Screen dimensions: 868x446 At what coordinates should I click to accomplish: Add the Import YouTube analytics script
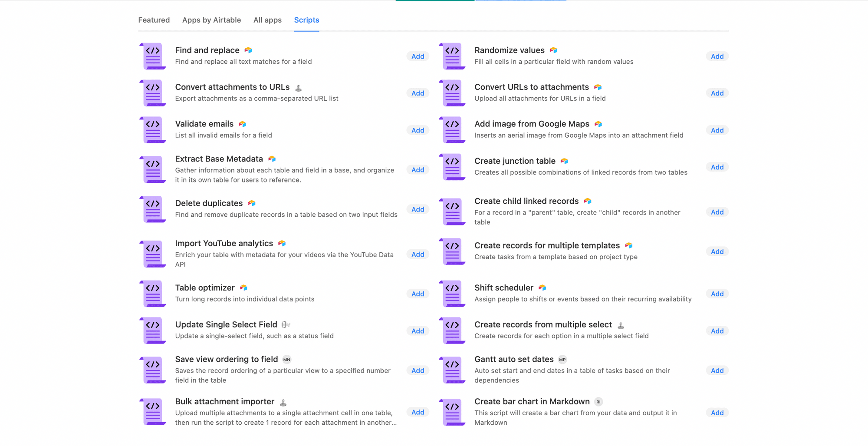pos(418,254)
